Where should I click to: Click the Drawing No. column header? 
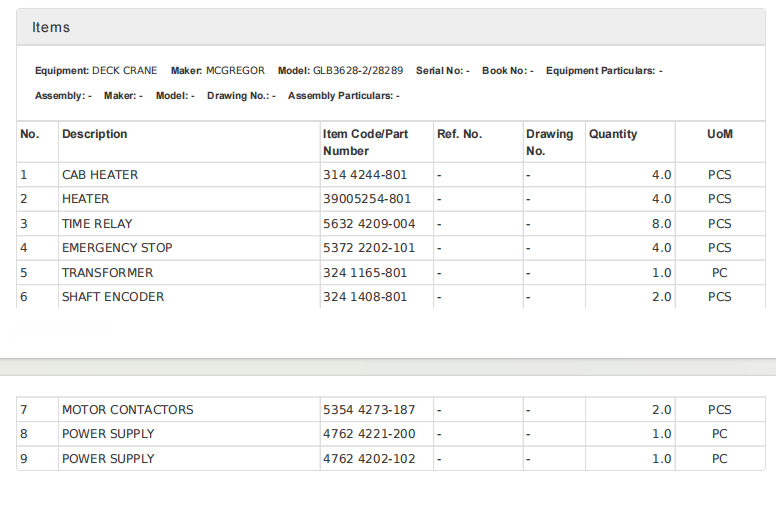pyautogui.click(x=550, y=142)
